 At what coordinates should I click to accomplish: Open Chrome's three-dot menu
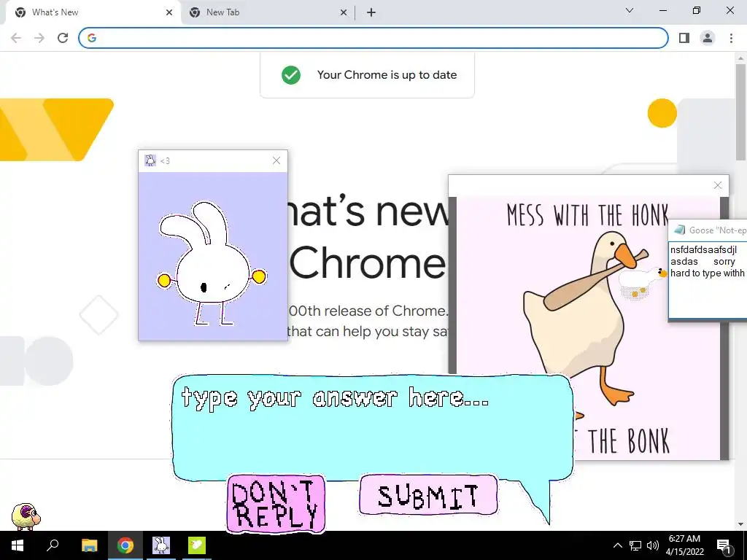731,38
